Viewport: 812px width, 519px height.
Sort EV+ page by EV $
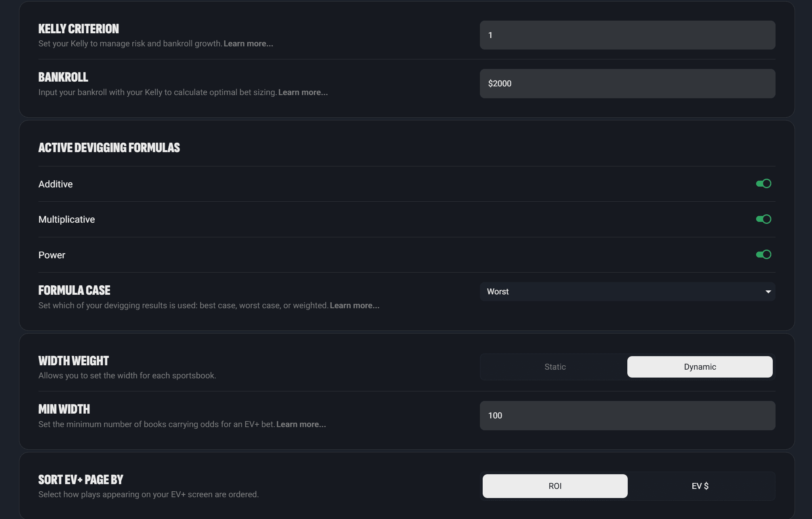700,486
